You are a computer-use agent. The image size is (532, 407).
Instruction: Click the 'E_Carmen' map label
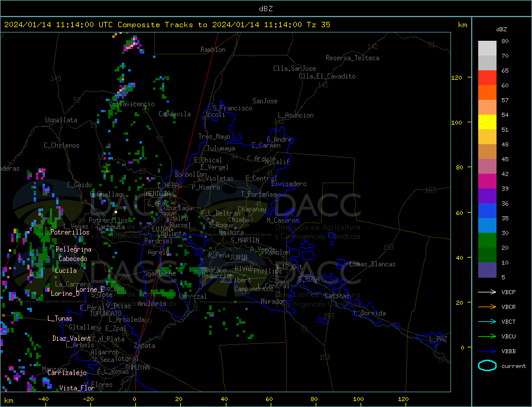click(x=266, y=145)
